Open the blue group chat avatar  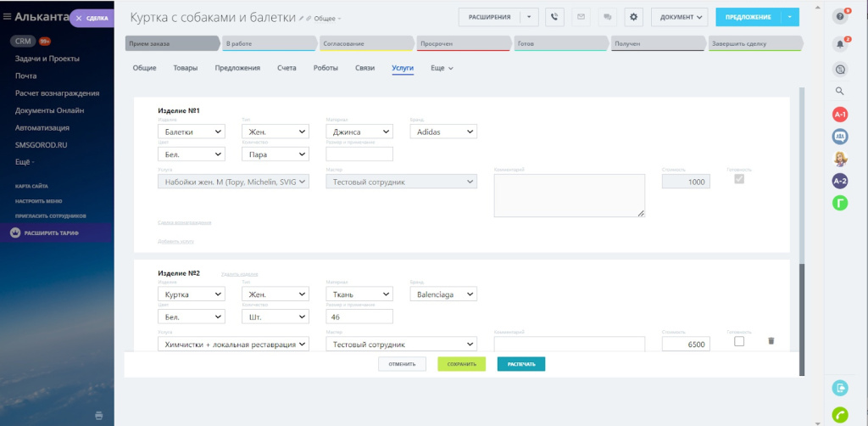[x=840, y=137]
